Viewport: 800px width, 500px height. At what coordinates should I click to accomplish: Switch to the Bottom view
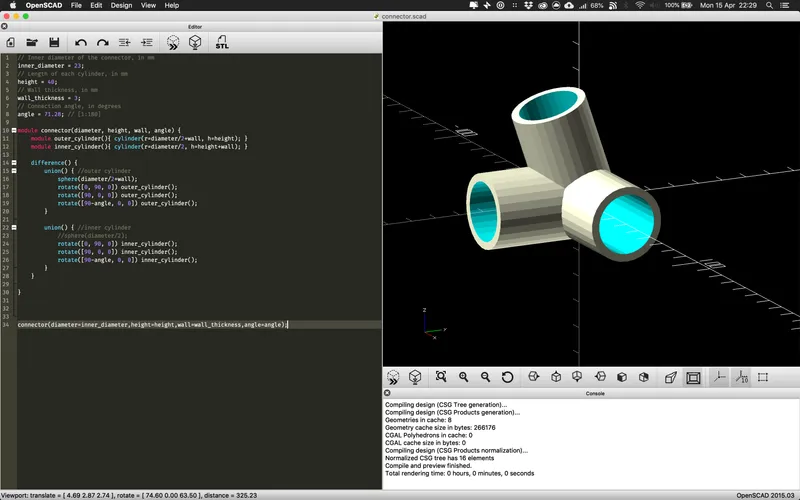coord(577,377)
